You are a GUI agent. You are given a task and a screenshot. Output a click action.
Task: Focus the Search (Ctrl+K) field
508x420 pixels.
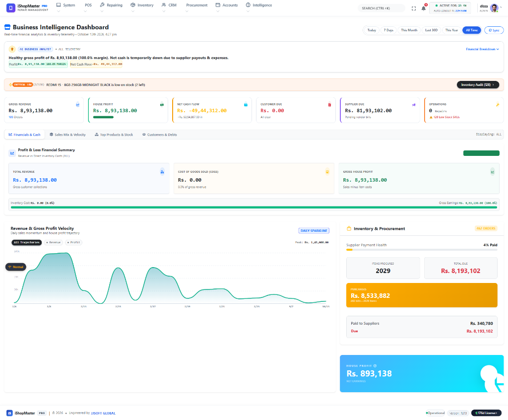click(x=381, y=8)
